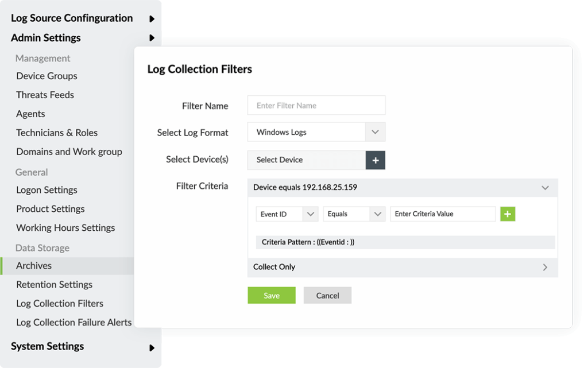Open Threats Feeds page
The image size is (588, 368).
coord(45,95)
